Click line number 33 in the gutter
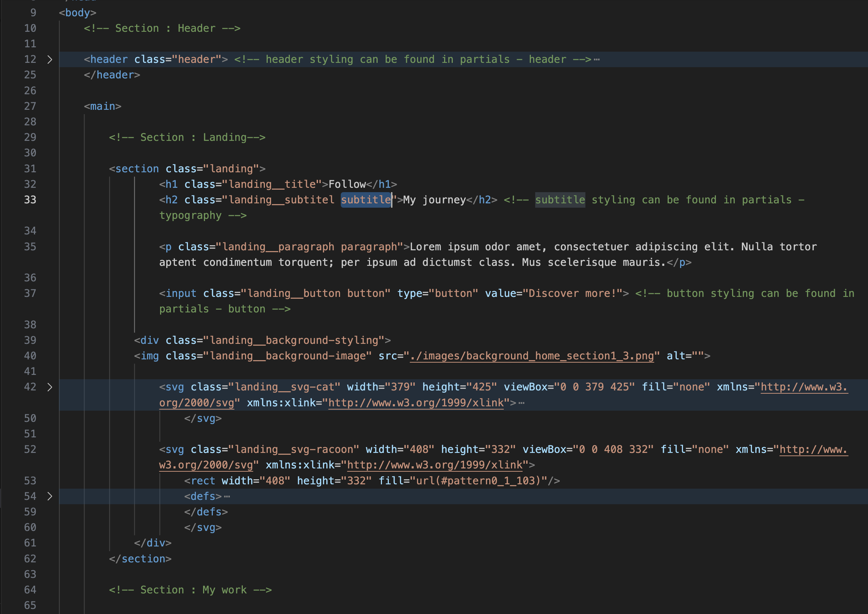Viewport: 868px width, 614px height. click(30, 200)
